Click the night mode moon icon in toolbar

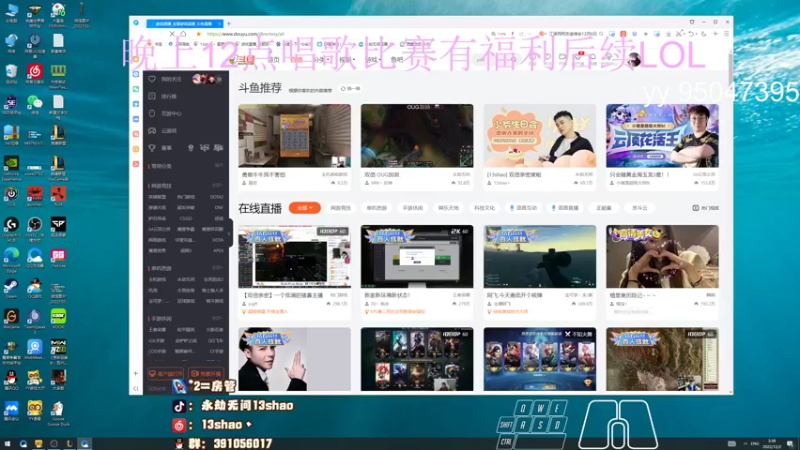[704, 34]
